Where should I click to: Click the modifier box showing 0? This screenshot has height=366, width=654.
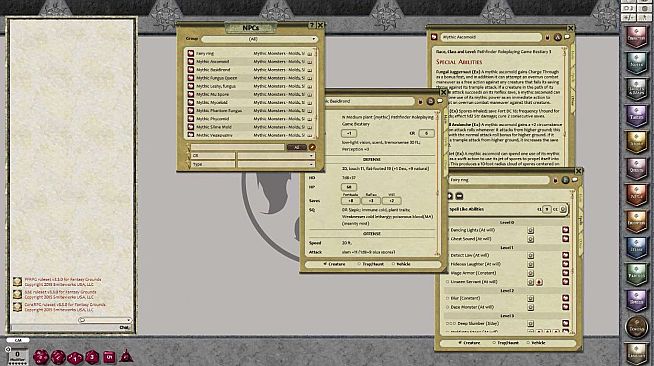[x=17, y=354]
